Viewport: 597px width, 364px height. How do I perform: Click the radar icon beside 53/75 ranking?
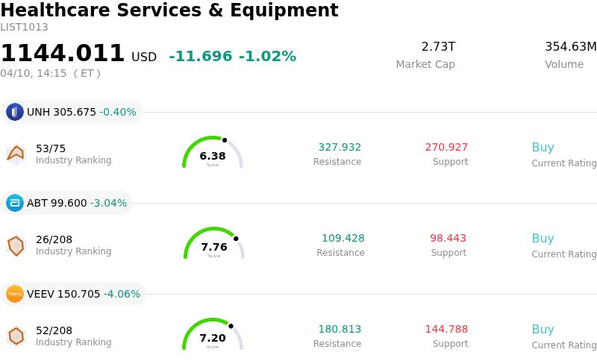click(16, 154)
